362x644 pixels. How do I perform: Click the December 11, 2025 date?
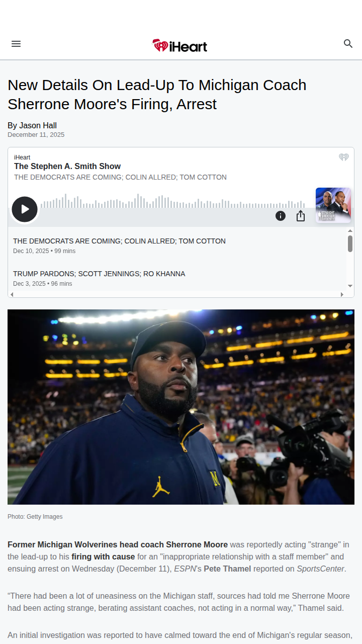tap(36, 135)
